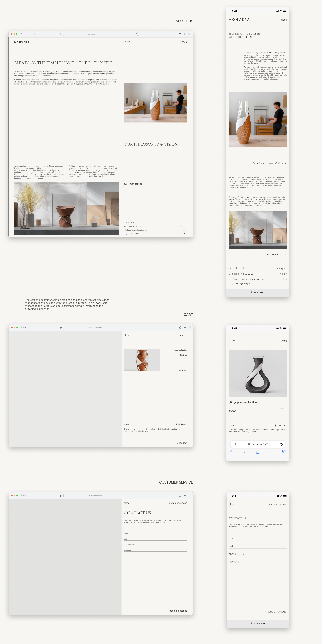Image resolution: width=322 pixels, height=644 pixels.
Task: Click the message input field in desktop contact form
Action: click(155, 550)
